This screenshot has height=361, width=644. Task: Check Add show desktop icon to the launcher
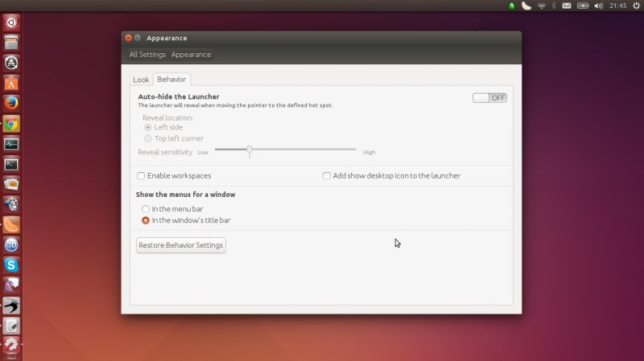(327, 175)
